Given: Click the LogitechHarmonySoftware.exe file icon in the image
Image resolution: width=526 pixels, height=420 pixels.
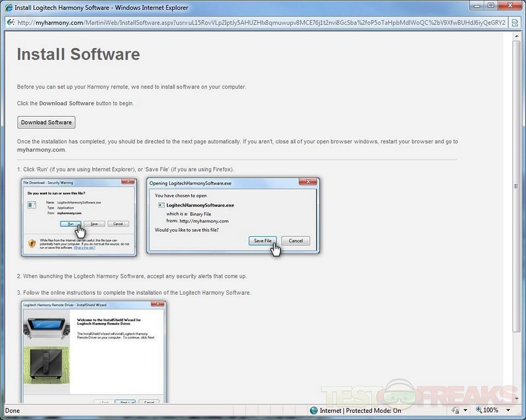Looking at the screenshot, I should [161, 205].
